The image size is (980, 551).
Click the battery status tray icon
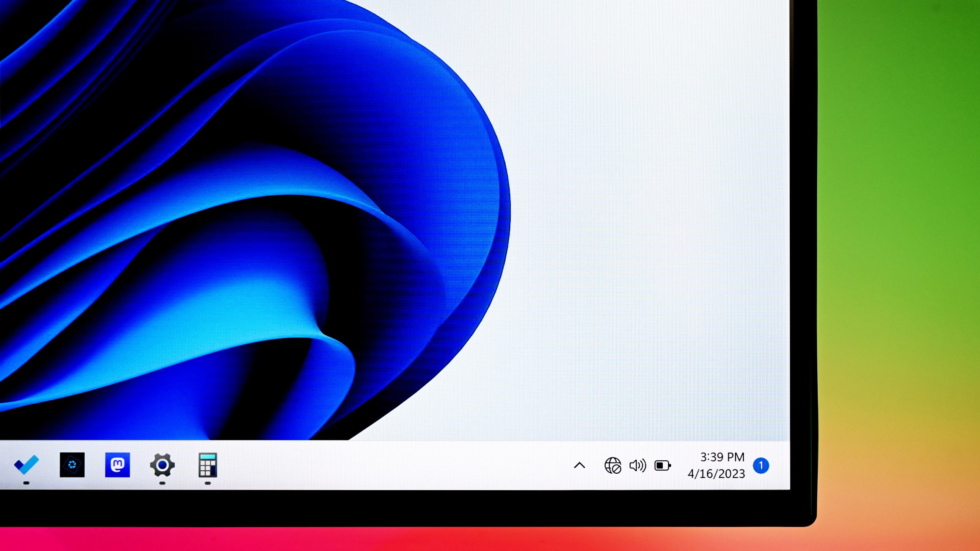[663, 466]
